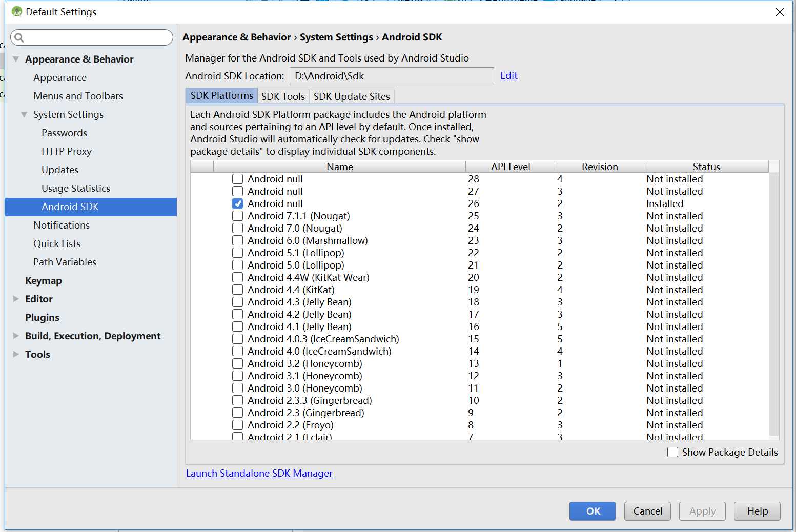796x532 pixels.
Task: Click the OK button
Action: (x=593, y=511)
